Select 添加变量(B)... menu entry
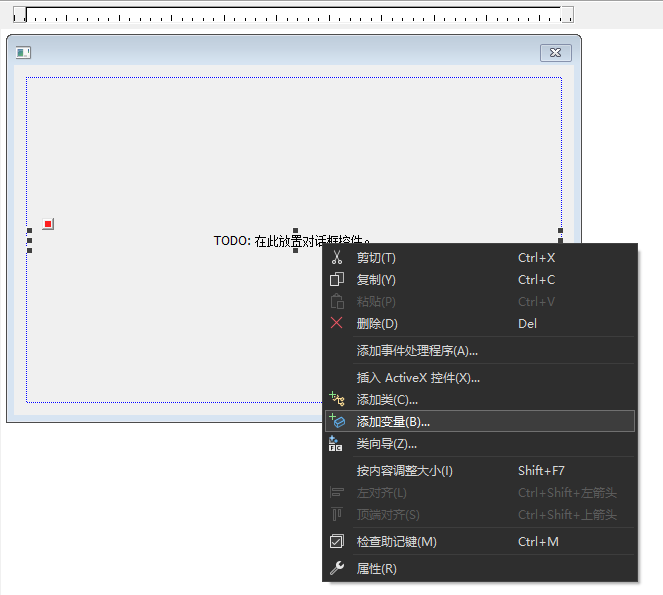Viewport: 663px width, 595px height. click(480, 421)
